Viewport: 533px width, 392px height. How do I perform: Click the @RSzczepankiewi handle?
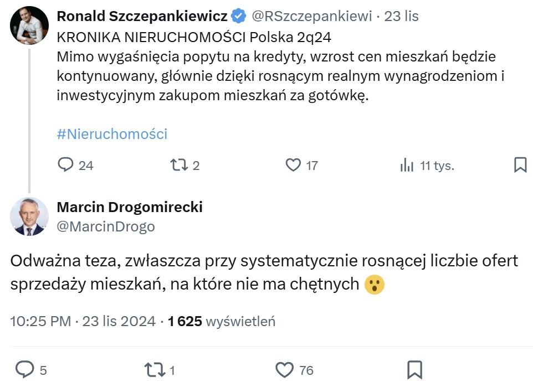click(x=311, y=16)
